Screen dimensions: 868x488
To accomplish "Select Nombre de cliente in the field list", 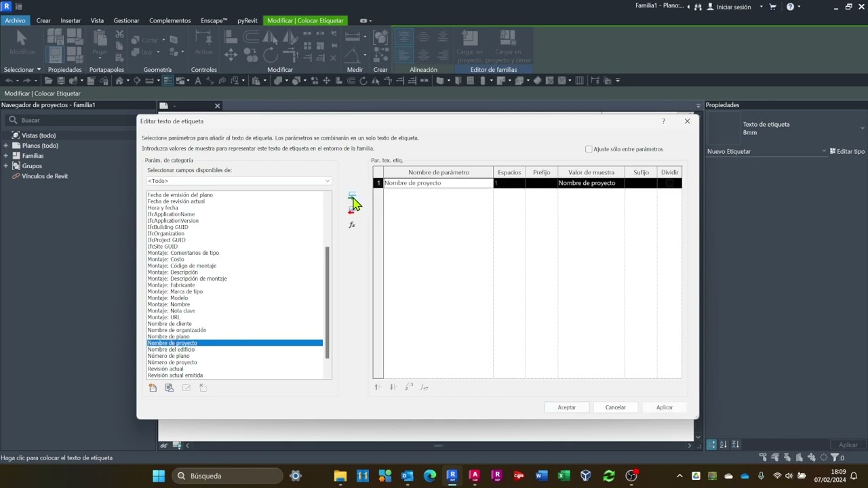I will (x=170, y=324).
